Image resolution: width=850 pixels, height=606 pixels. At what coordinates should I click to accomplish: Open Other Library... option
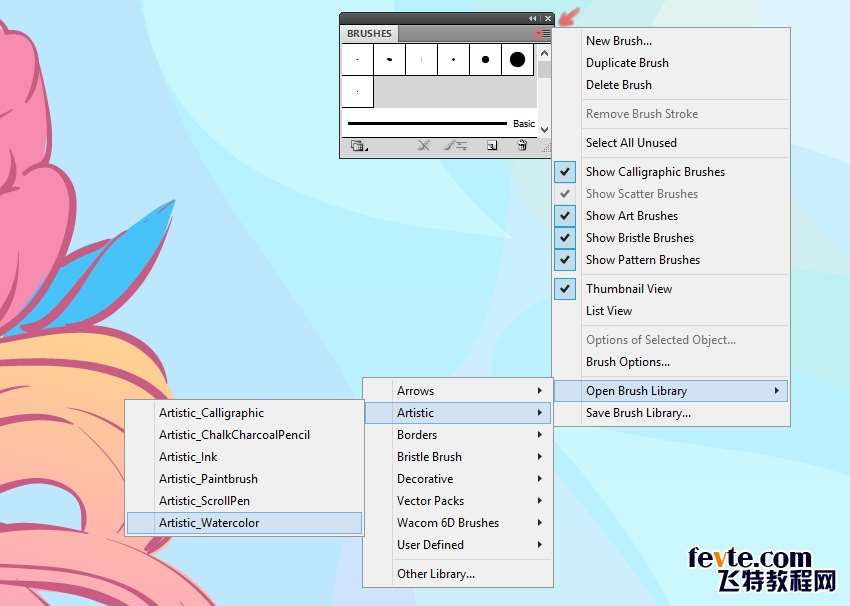435,574
